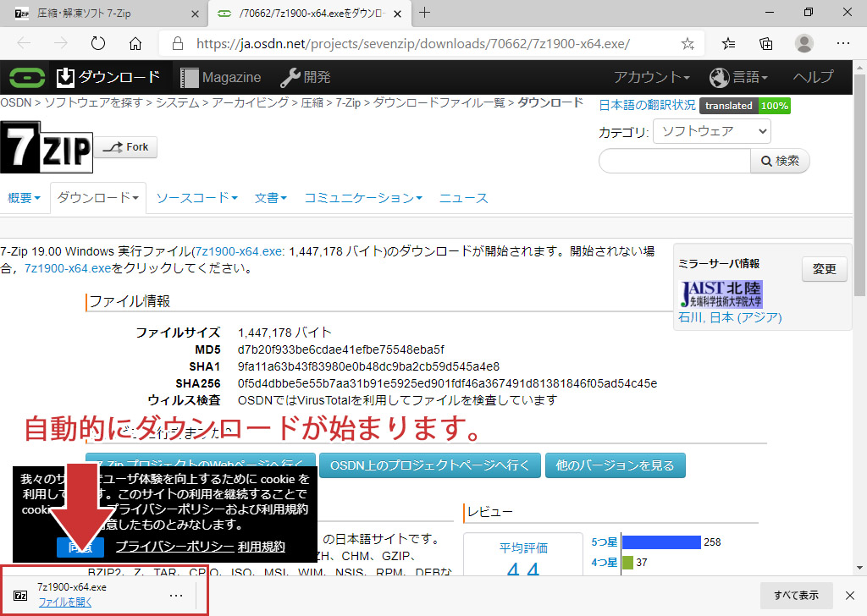Click 他のバージョンを見る button
Image resolution: width=867 pixels, height=616 pixels.
615,465
